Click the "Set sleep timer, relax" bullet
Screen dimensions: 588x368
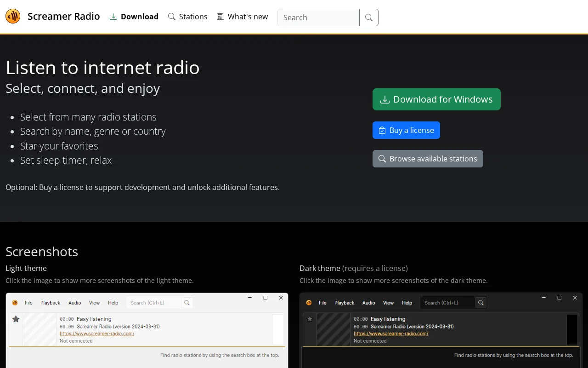point(66,160)
